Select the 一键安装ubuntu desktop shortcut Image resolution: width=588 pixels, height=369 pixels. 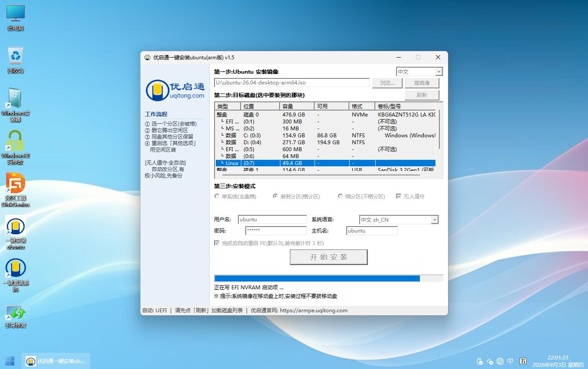pyautogui.click(x=16, y=233)
